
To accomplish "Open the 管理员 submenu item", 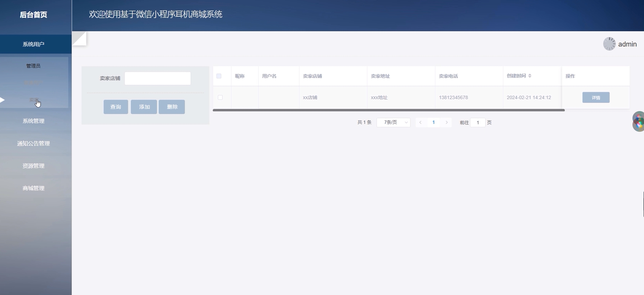I will pos(34,66).
